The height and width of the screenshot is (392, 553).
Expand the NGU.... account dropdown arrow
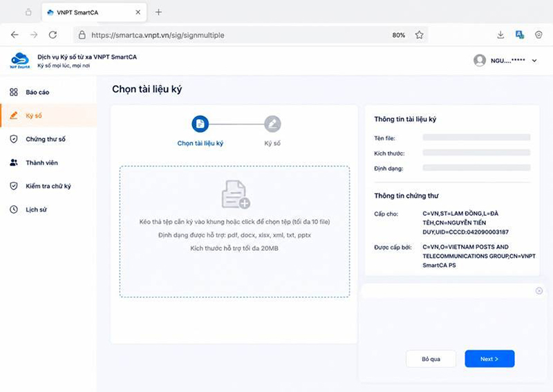(534, 61)
